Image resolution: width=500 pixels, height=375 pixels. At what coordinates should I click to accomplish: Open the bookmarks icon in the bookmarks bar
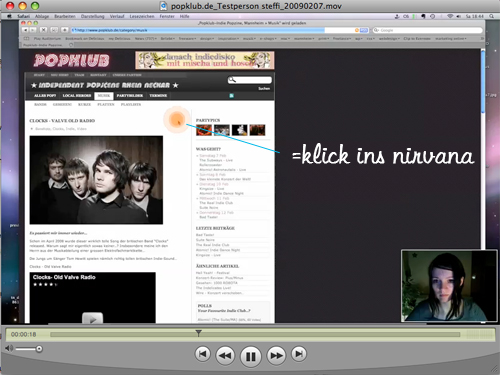[26, 39]
